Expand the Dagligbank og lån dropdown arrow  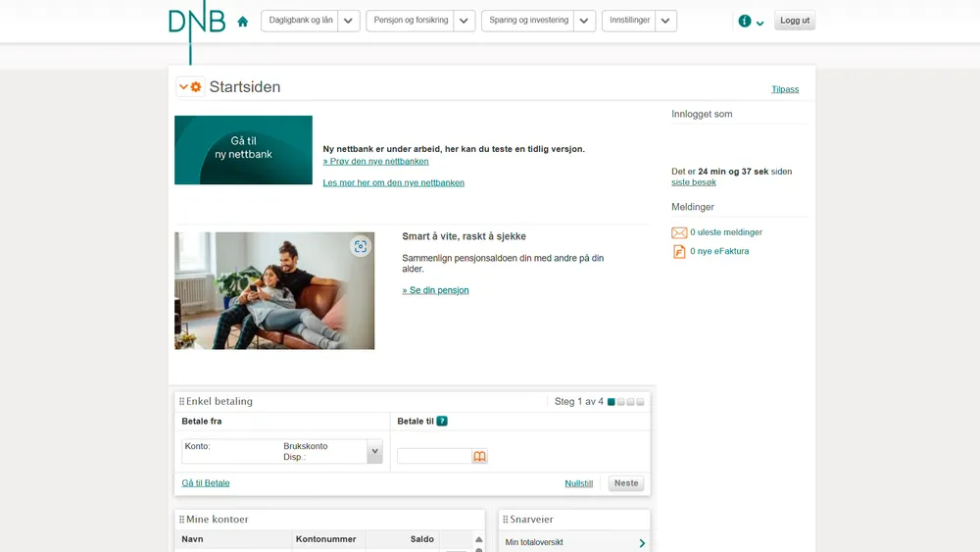click(349, 21)
